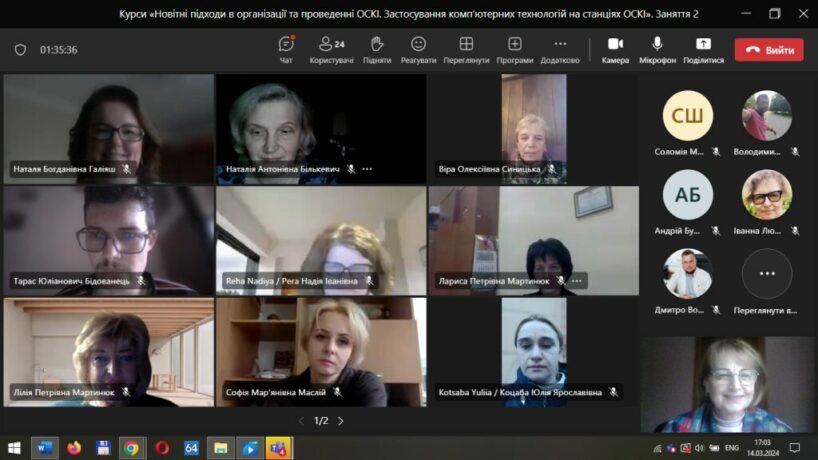Toggle Підняти raise hand
The width and height of the screenshot is (818, 460).
[377, 49]
